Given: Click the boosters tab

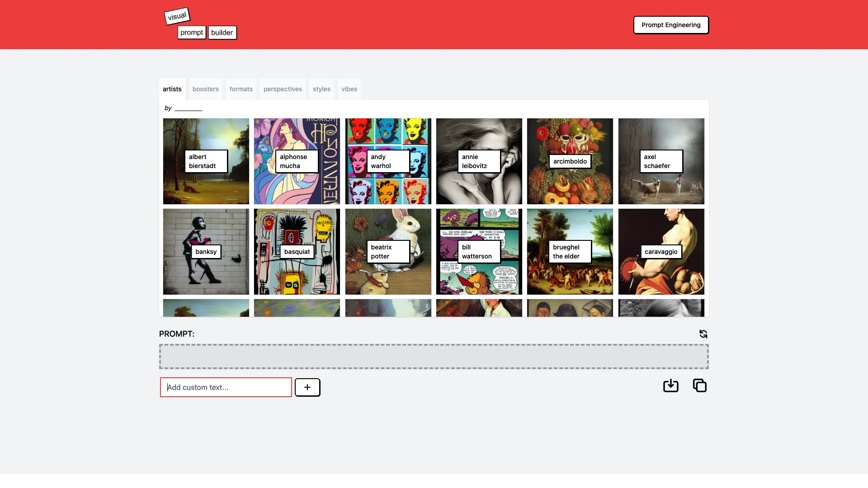Looking at the screenshot, I should (x=205, y=88).
